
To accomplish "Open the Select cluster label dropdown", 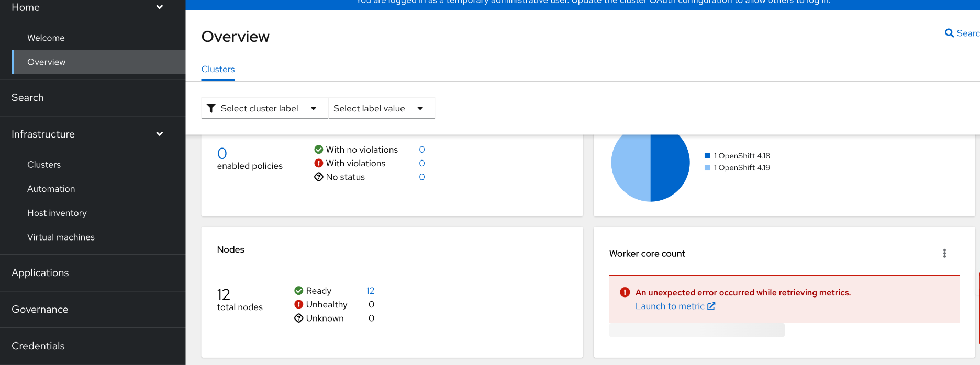I will click(264, 108).
